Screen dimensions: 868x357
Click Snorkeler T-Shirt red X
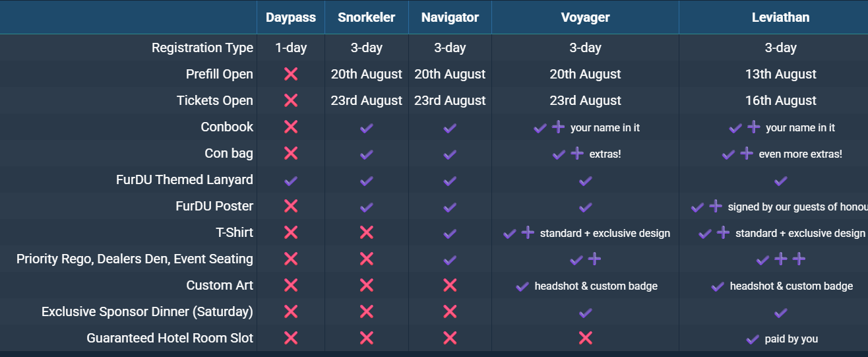tap(367, 232)
